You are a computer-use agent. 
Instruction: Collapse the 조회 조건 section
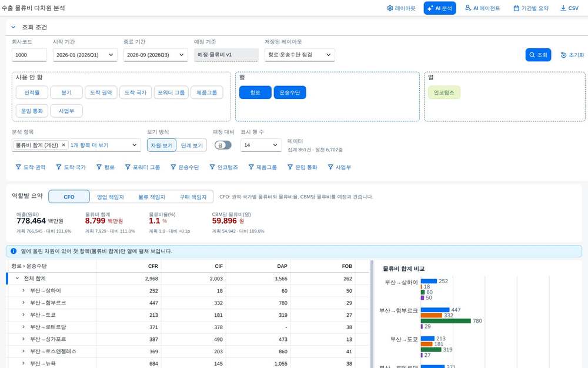click(x=14, y=27)
